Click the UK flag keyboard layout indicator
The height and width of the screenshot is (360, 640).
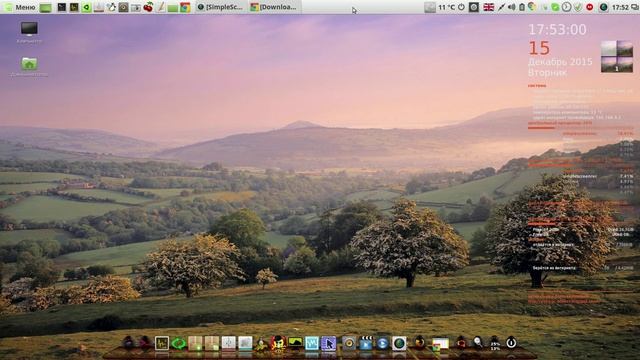pyautogui.click(x=489, y=7)
